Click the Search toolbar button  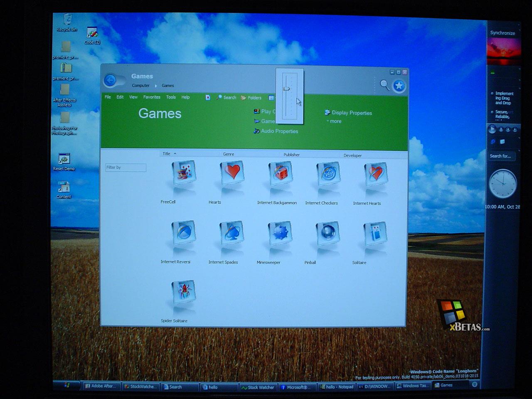[x=227, y=97]
